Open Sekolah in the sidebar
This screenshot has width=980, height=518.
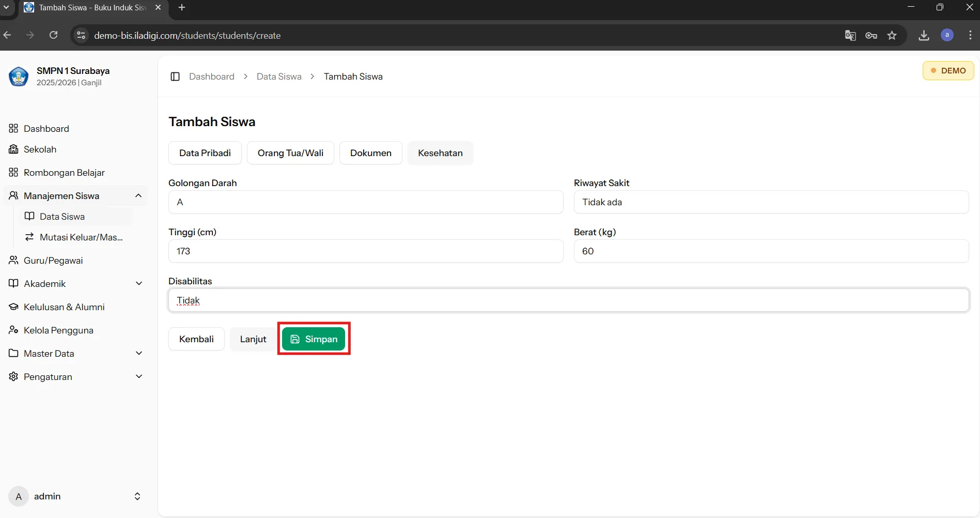point(40,149)
